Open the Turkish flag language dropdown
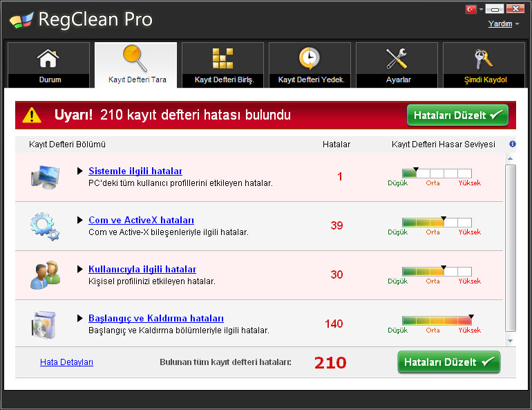The width and height of the screenshot is (532, 410). click(475, 10)
